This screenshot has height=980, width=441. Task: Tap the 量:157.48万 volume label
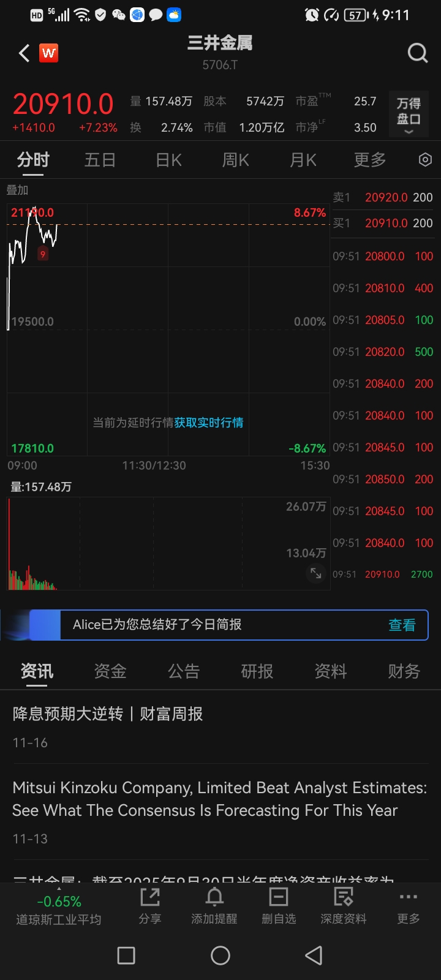[x=41, y=487]
